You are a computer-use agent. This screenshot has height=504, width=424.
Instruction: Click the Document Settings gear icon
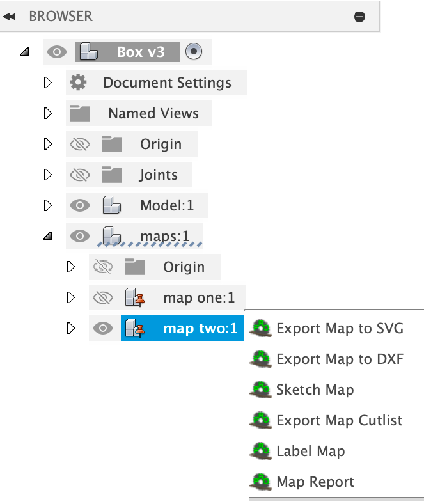tap(78, 83)
